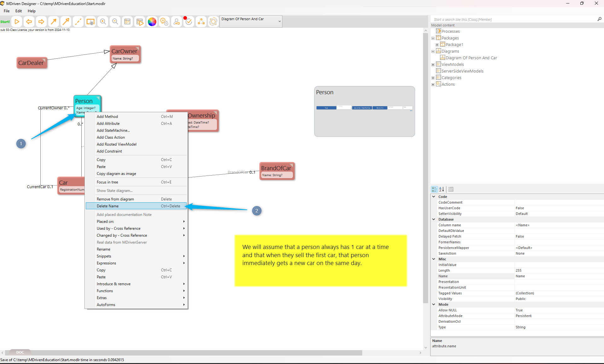Expand the Package1 tree node
This screenshot has width=604, height=364.
(437, 45)
